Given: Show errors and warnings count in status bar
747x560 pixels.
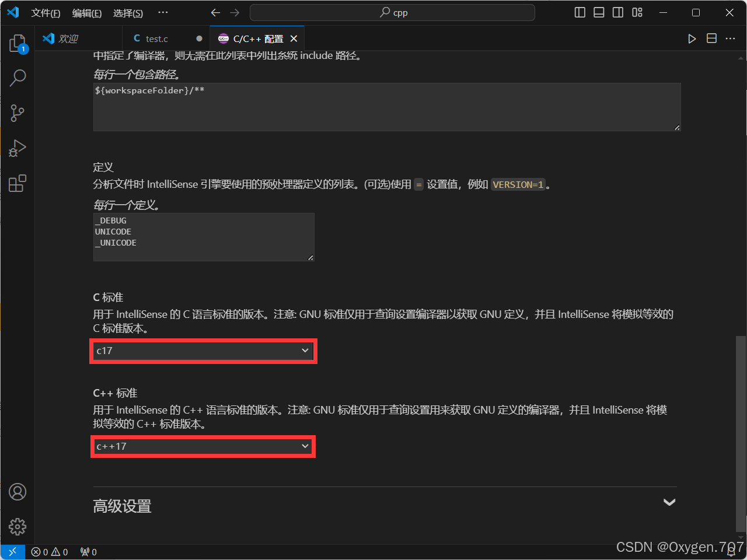Looking at the screenshot, I should (x=50, y=552).
